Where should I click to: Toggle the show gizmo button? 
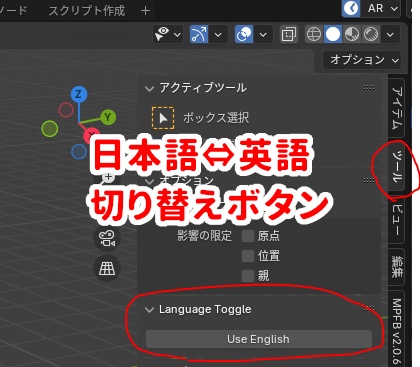199,34
